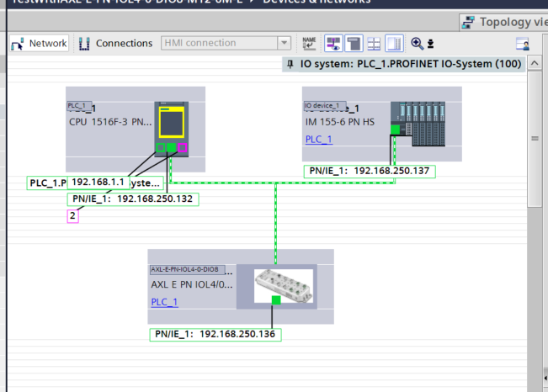Toggle the page break display icon

tap(354, 43)
